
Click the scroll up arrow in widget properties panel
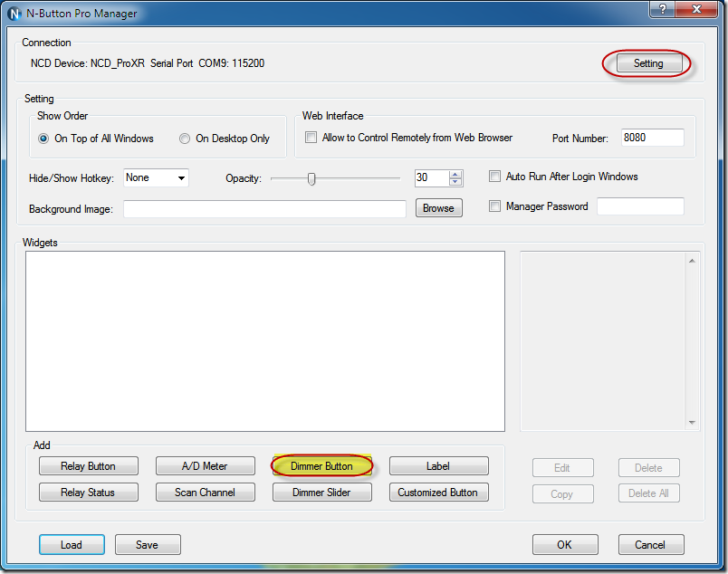[693, 261]
